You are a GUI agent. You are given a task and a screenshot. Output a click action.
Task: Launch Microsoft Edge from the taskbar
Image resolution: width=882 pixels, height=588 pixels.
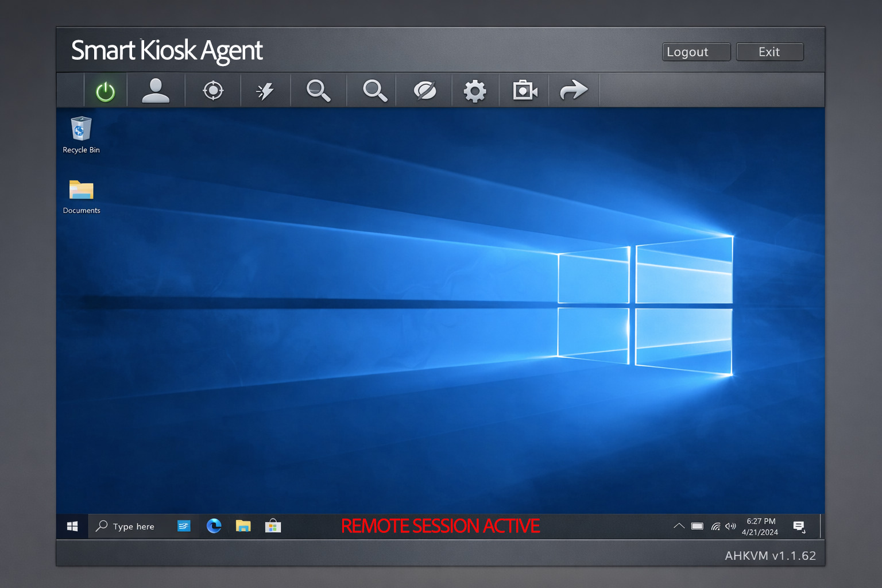214,526
